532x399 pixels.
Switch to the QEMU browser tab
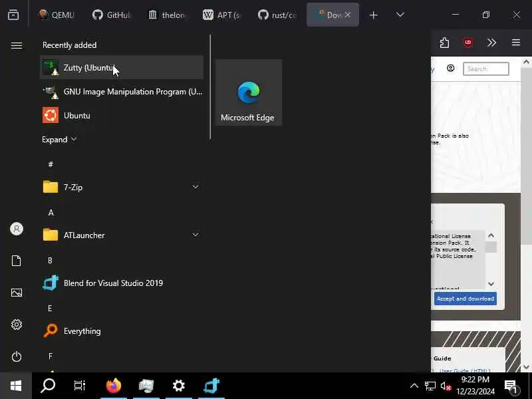57,15
